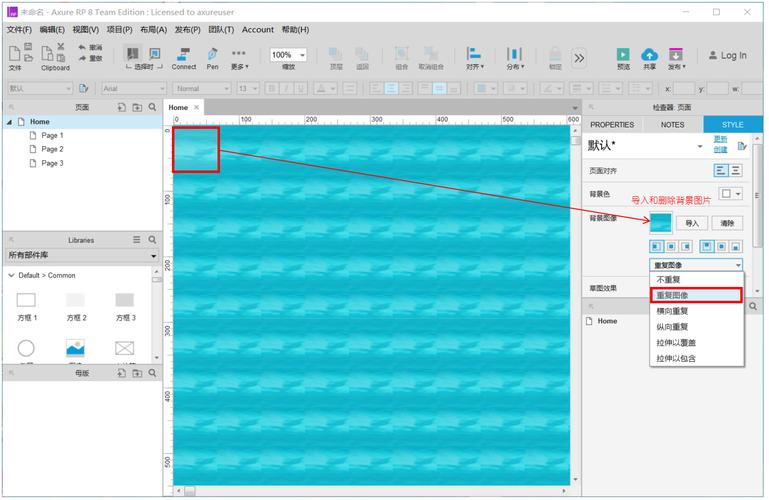Image resolution: width=769 pixels, height=500 pixels.
Task: Align the background image horizontally center
Action: [x=671, y=247]
